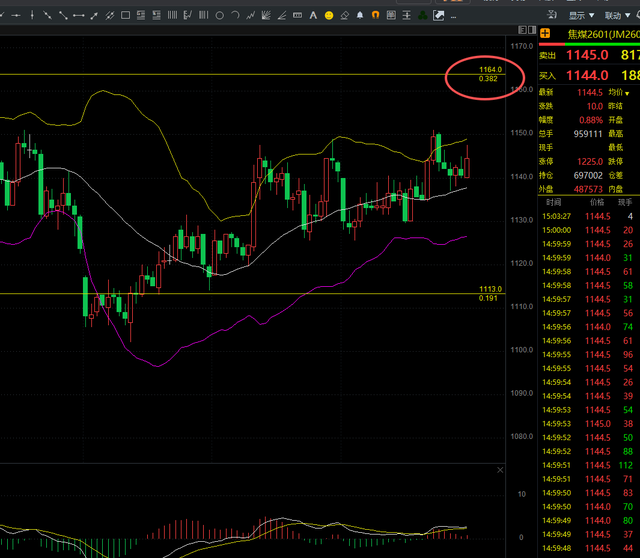This screenshot has height=558, width=640.
Task: Close the MACD indicator sub-panel
Action: point(500,470)
